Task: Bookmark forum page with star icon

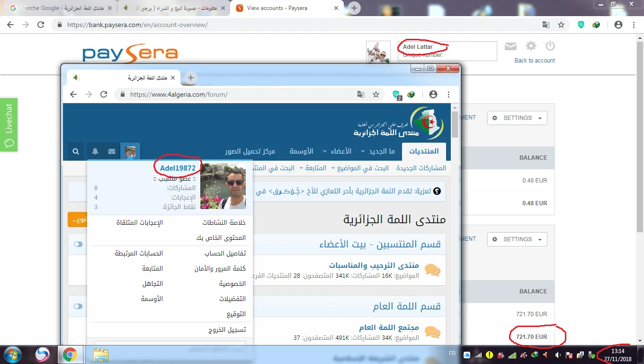Action: pos(376,94)
